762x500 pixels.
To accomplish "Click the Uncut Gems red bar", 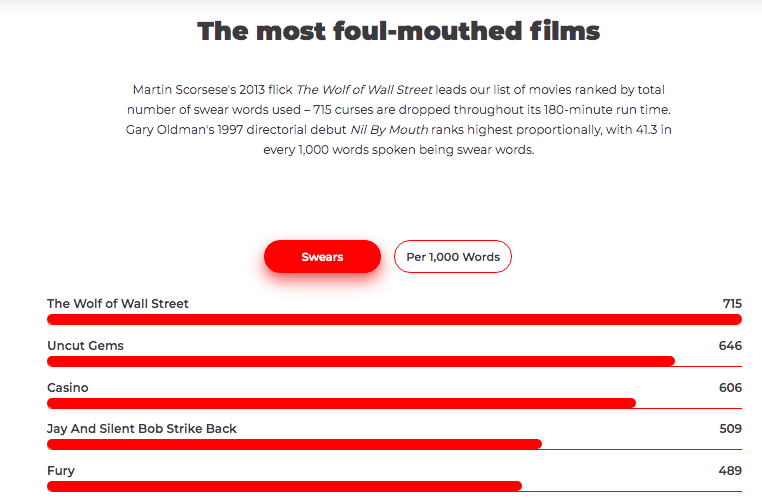I will pos(361,361).
